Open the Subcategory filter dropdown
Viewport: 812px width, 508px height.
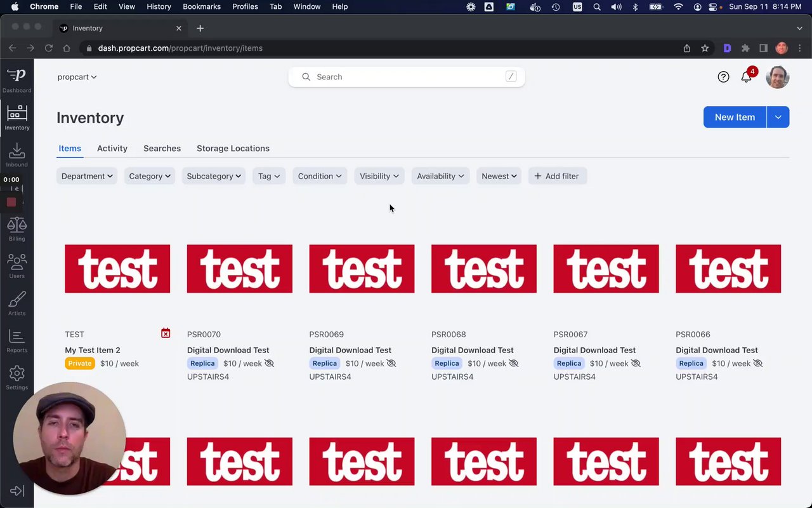click(214, 176)
